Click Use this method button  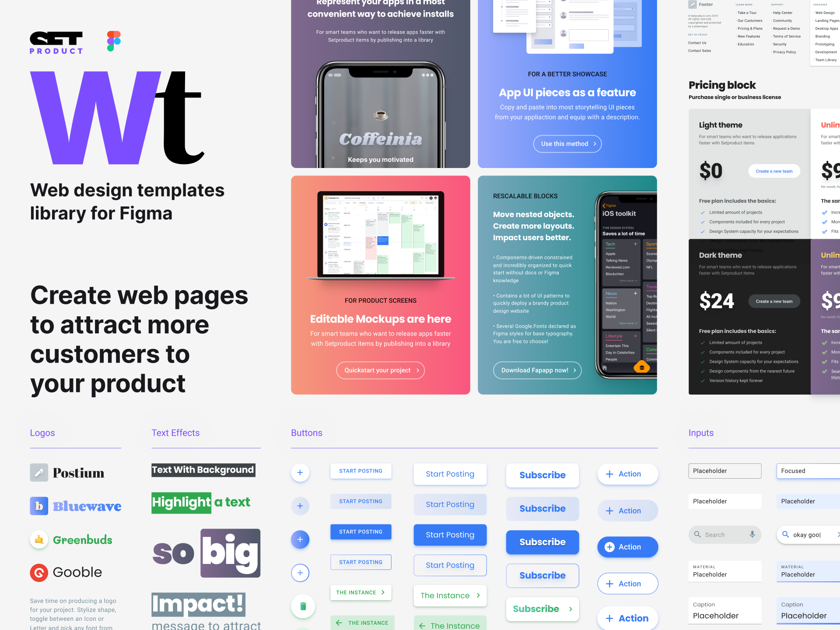pos(567,143)
